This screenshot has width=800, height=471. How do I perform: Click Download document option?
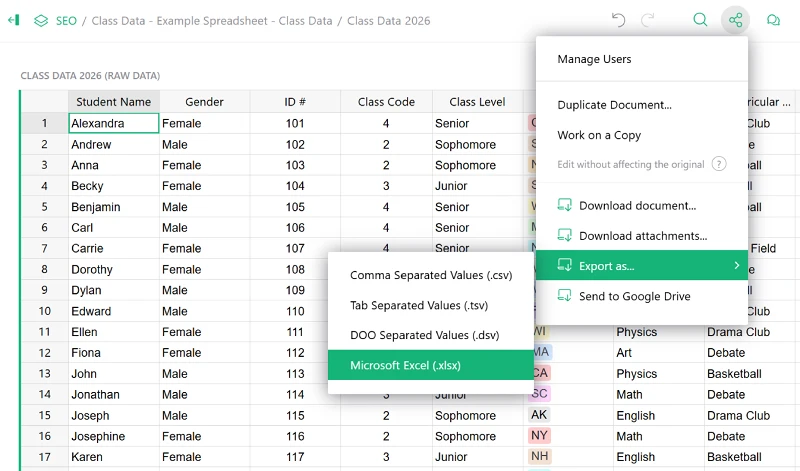(x=637, y=206)
